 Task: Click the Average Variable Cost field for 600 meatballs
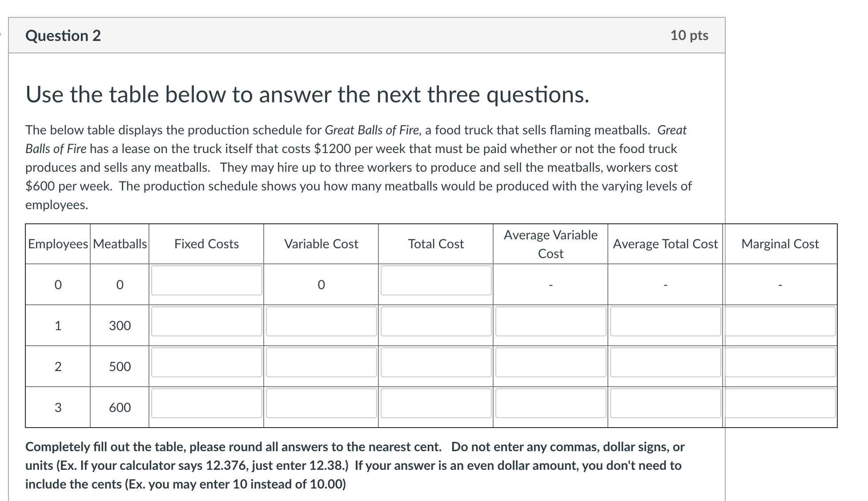point(551,403)
